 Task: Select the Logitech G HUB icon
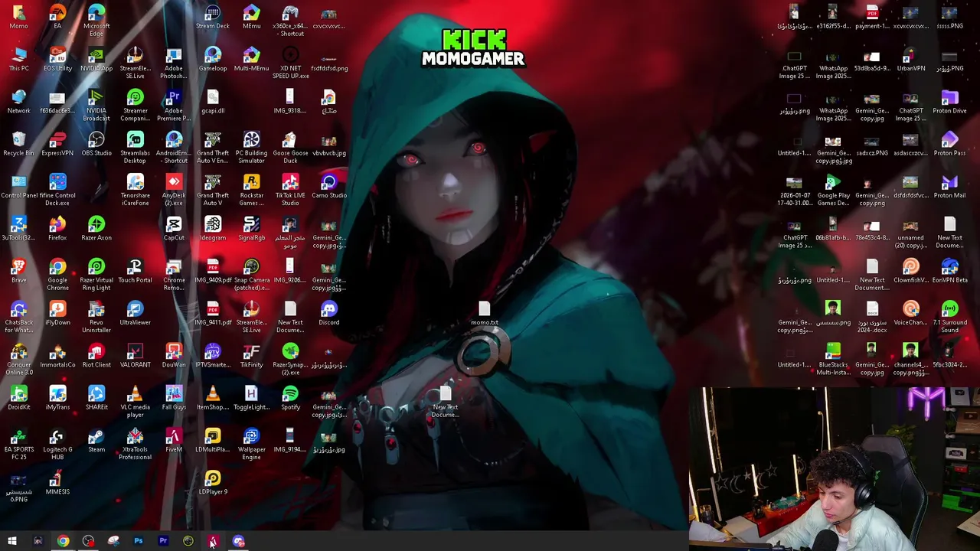(57, 444)
